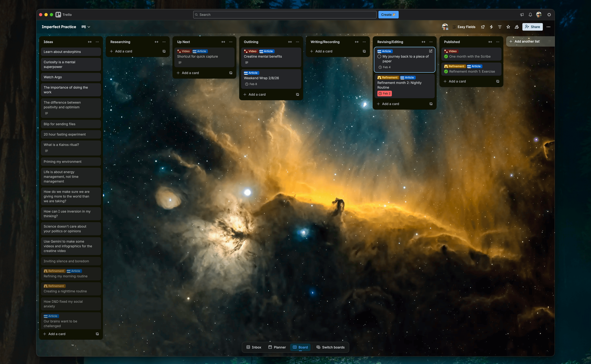This screenshot has height=364, width=591.
Task: Click the automation lightning bolt icon
Action: [x=491, y=27]
